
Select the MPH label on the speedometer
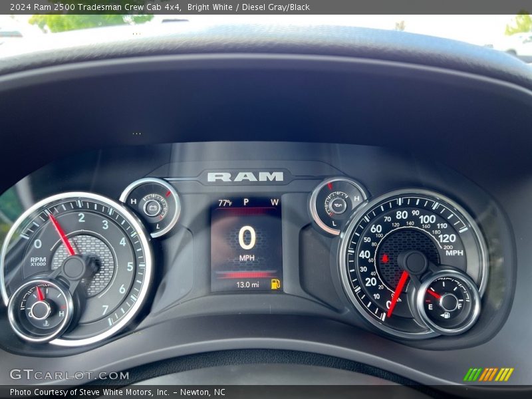(454, 251)
